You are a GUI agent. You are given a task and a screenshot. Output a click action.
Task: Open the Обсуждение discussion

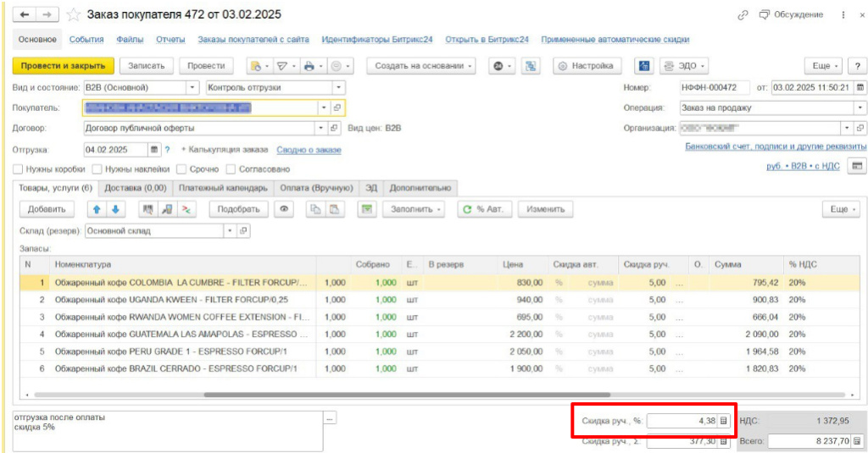click(791, 15)
